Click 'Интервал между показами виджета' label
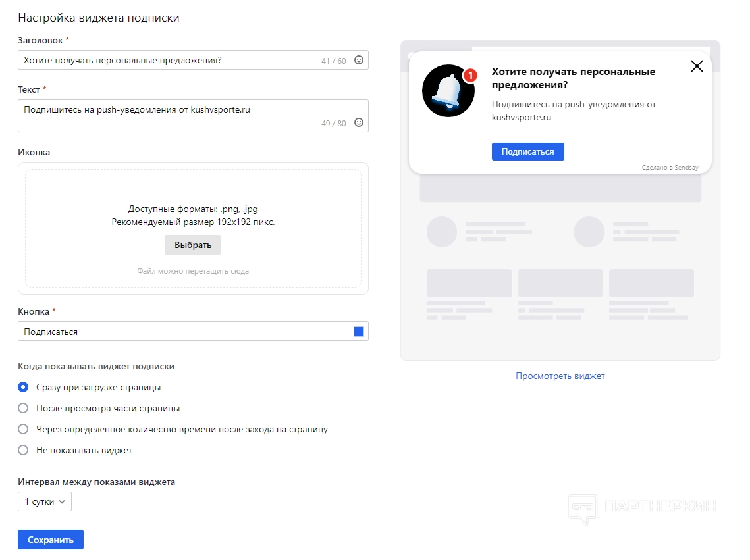750x560 pixels. click(x=97, y=482)
